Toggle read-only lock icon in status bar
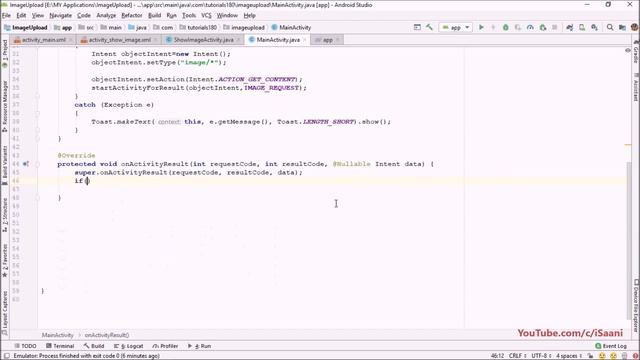640x360 pixels. click(x=591, y=356)
